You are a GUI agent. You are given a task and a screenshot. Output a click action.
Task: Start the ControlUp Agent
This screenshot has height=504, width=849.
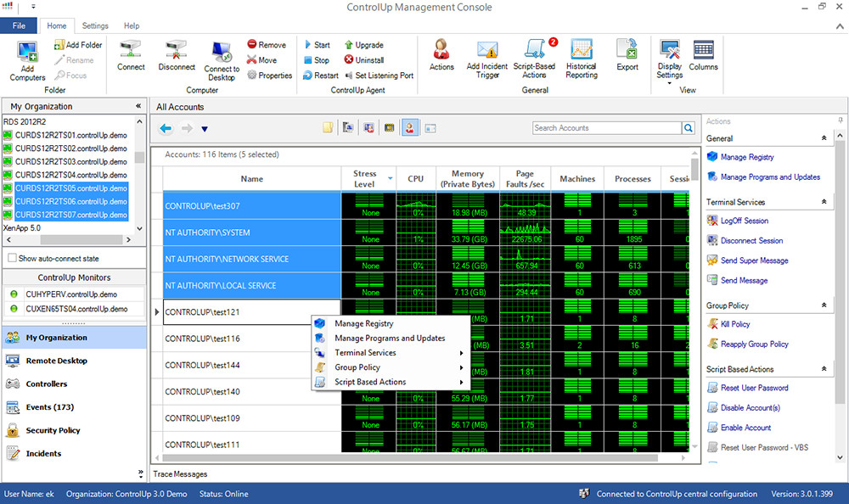(317, 45)
